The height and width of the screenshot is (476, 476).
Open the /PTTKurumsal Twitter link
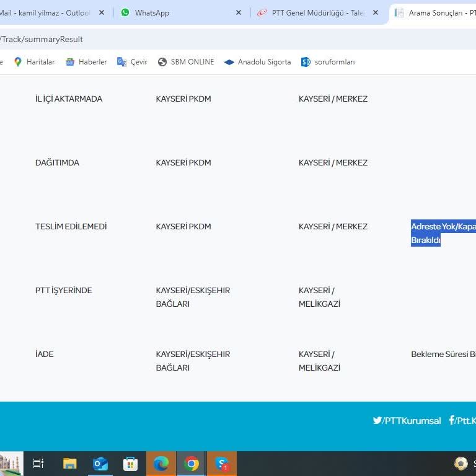click(407, 420)
